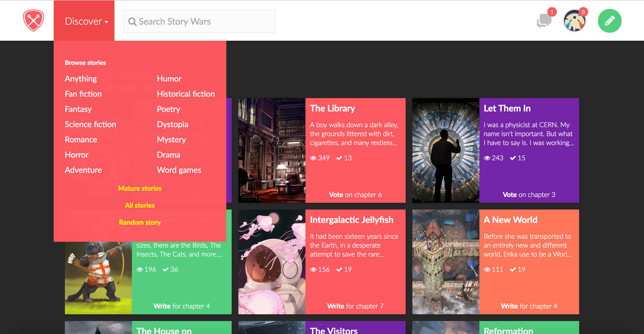
Task: Browse the Anything category
Action: (x=81, y=79)
